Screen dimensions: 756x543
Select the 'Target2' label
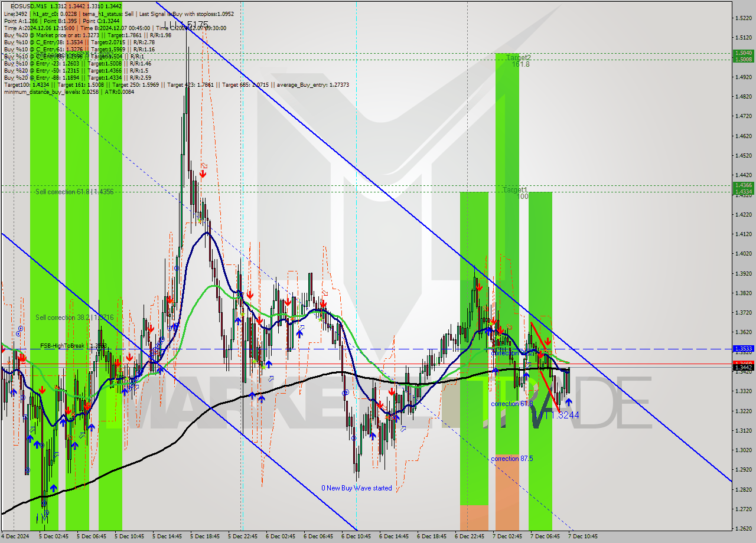pyautogui.click(x=518, y=57)
